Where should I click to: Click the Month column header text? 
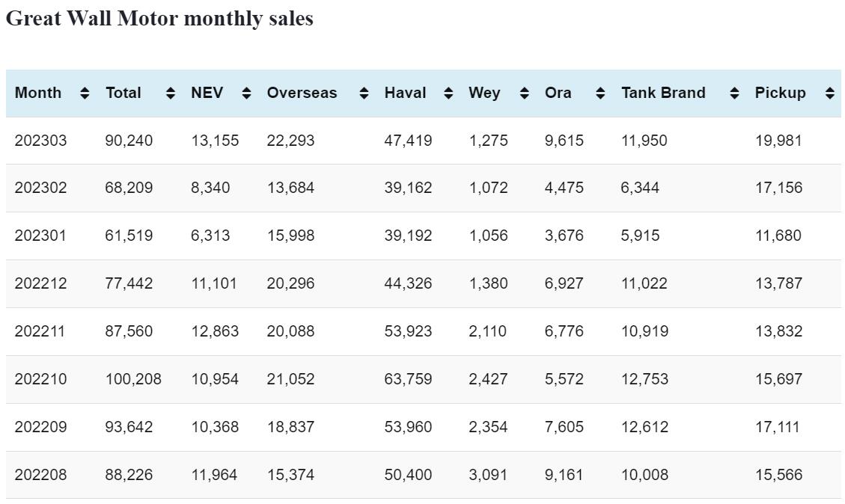(x=38, y=93)
